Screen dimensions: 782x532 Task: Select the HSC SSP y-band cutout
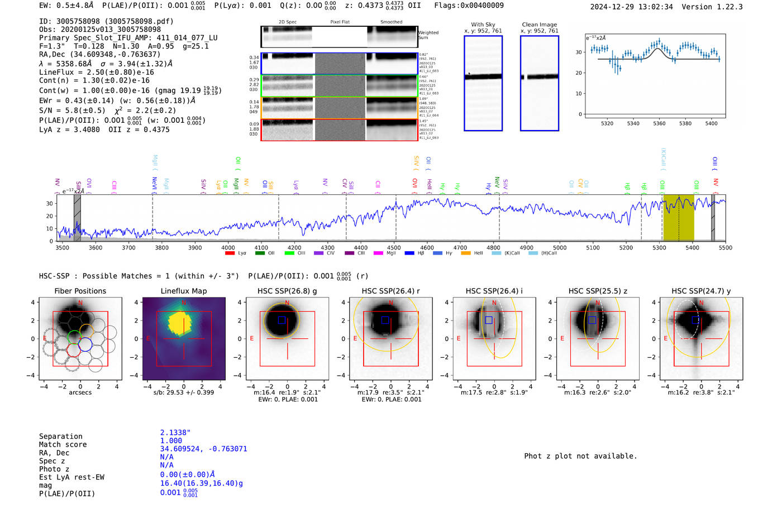coord(701,338)
